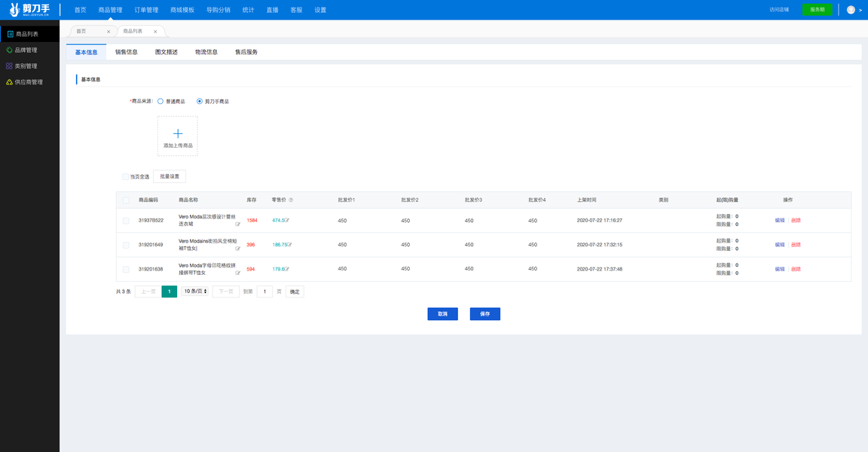The image size is (868, 452).
Task: Click the go-to page number input
Action: (x=264, y=292)
